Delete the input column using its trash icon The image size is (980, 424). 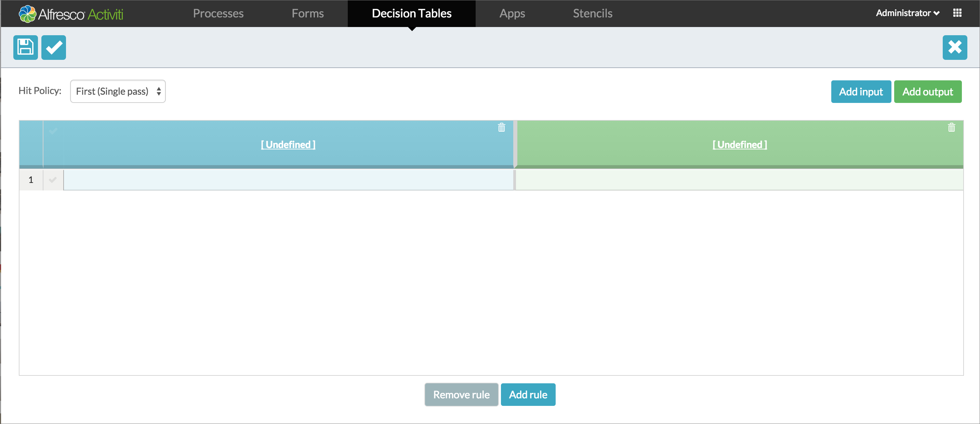point(501,128)
